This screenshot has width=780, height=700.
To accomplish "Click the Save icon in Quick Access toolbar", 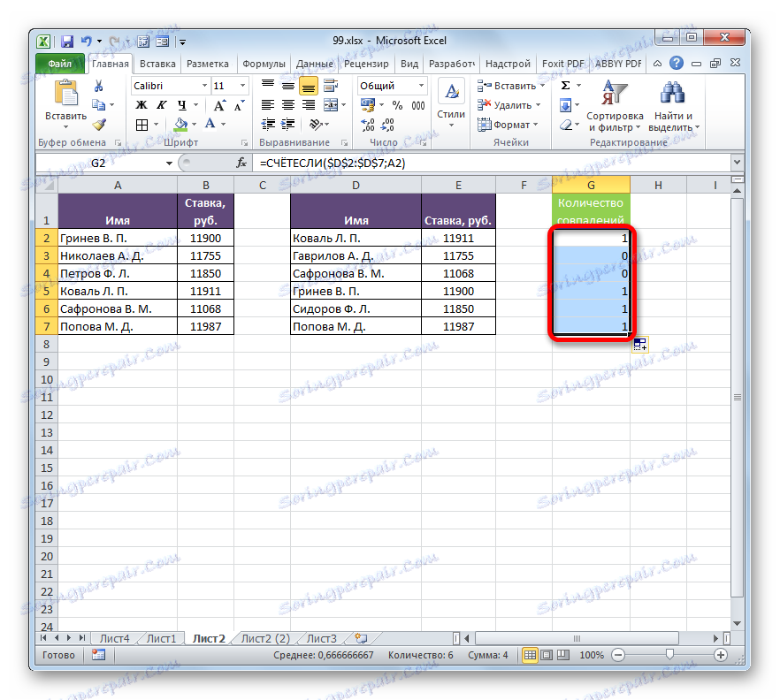I will coord(66,41).
